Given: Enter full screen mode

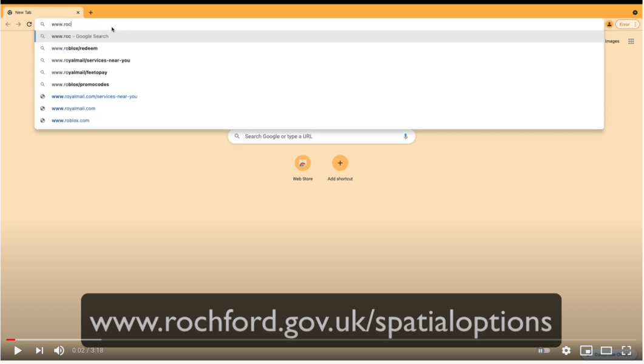Looking at the screenshot, I should (x=626, y=351).
